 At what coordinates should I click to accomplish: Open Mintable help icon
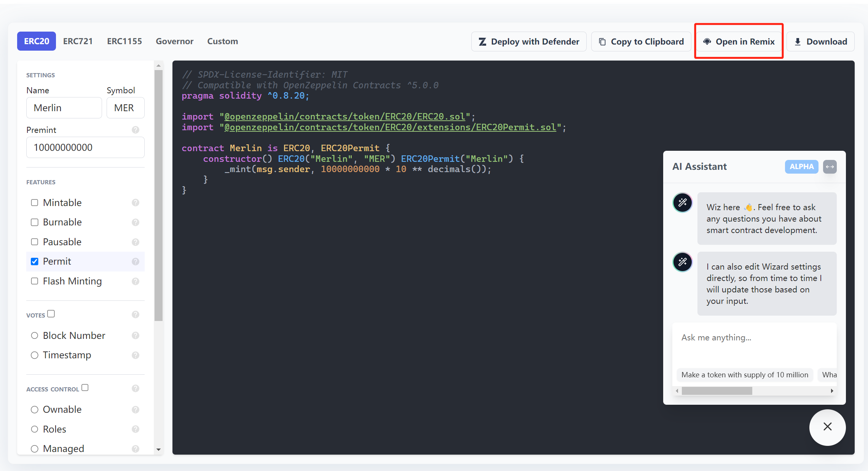136,203
